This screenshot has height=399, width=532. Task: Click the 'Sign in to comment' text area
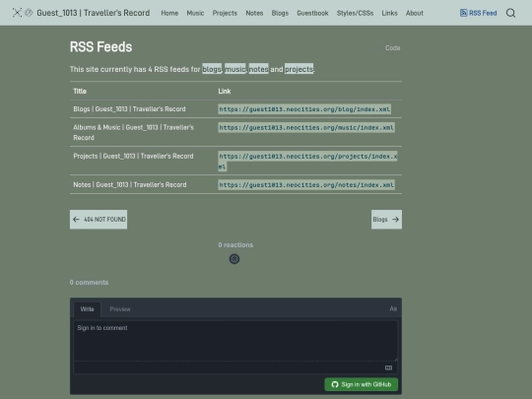(235, 341)
